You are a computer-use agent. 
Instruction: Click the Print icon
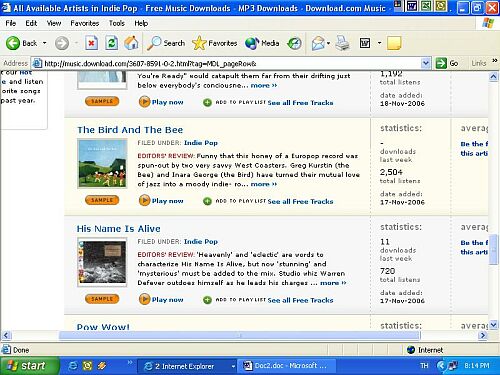342,43
